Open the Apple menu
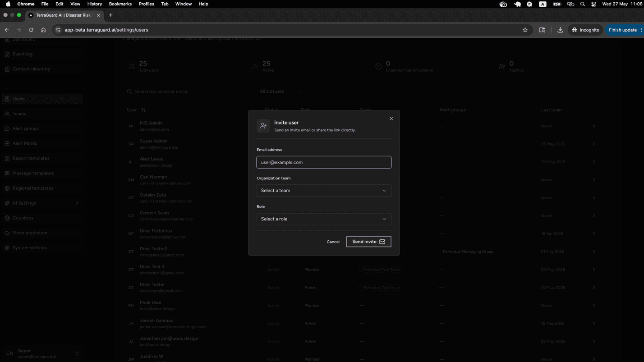The image size is (644, 362). [x=8, y=4]
